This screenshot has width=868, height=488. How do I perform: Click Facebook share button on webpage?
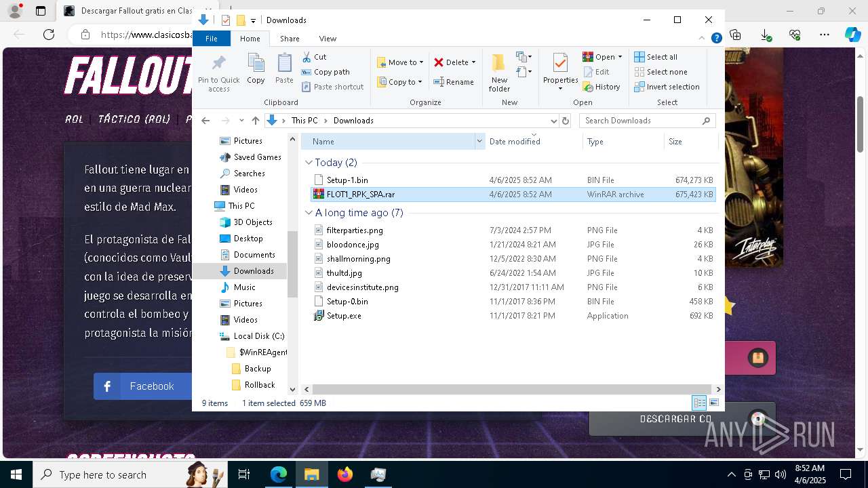[143, 386]
